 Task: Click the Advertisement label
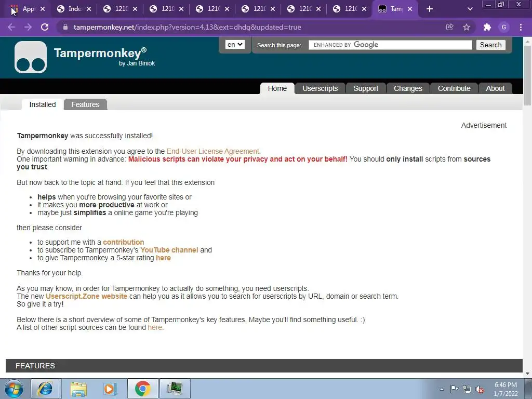484,125
